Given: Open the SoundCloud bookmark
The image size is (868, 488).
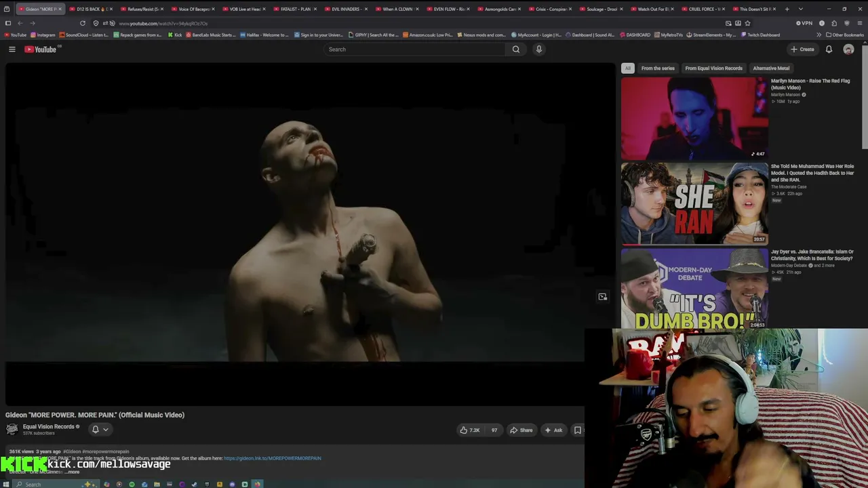Looking at the screenshot, I should point(84,35).
